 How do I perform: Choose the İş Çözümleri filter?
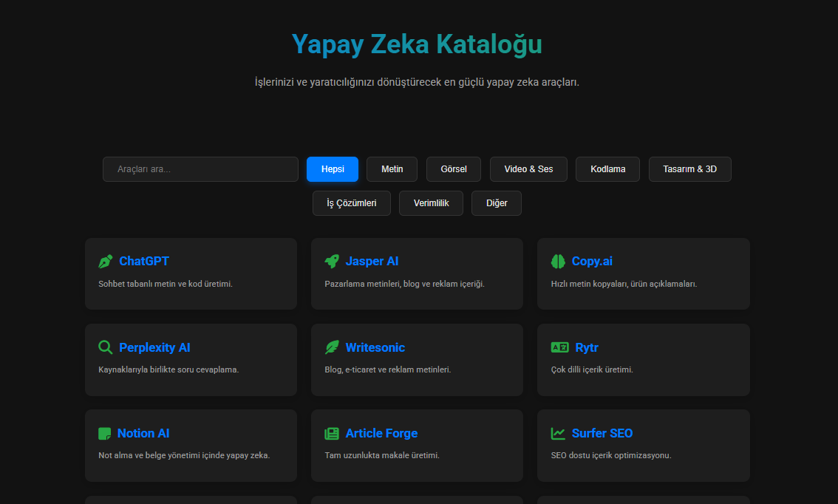pyautogui.click(x=352, y=203)
